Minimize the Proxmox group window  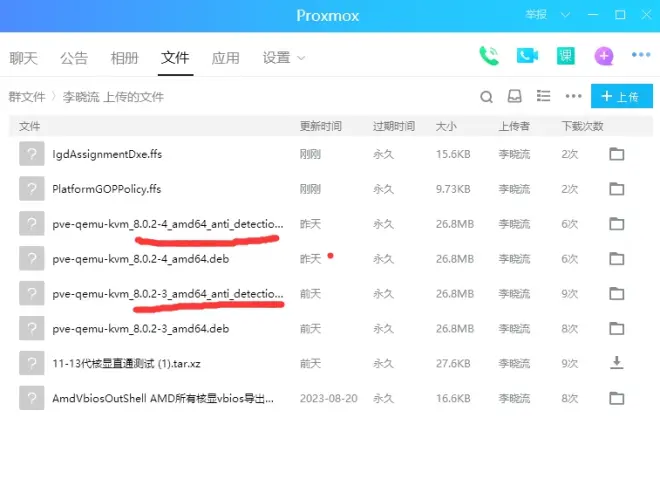(x=593, y=15)
